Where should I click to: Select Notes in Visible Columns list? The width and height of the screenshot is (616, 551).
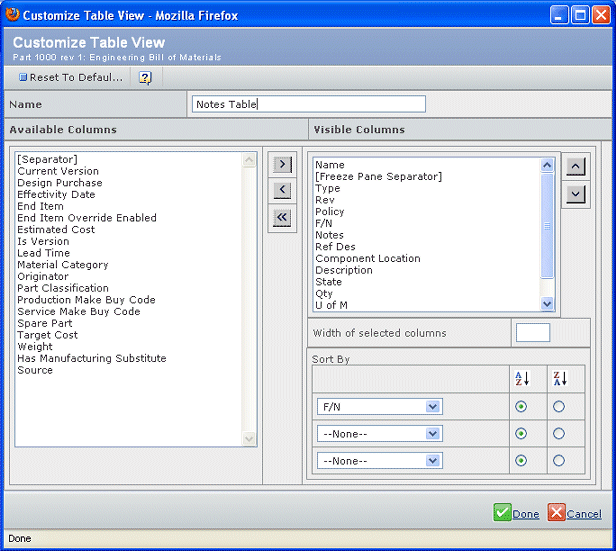329,235
